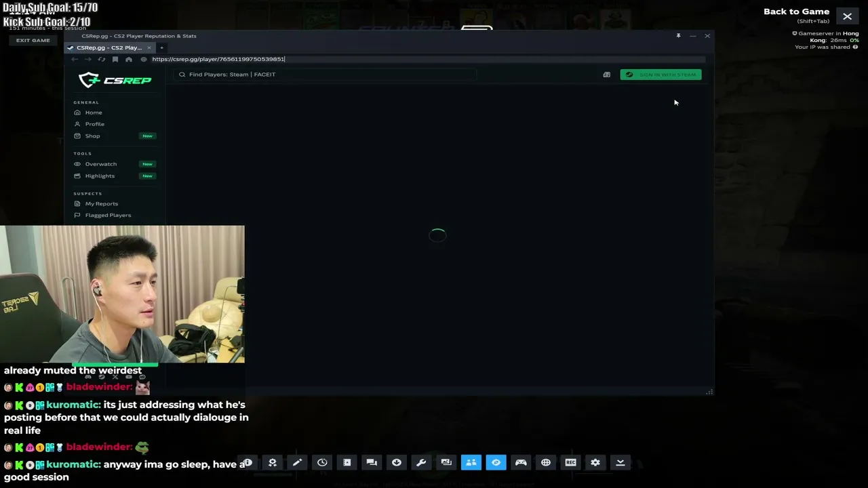Click the bookmark icon in browser toolbar
This screenshot has width=868, height=488.
pos(115,59)
